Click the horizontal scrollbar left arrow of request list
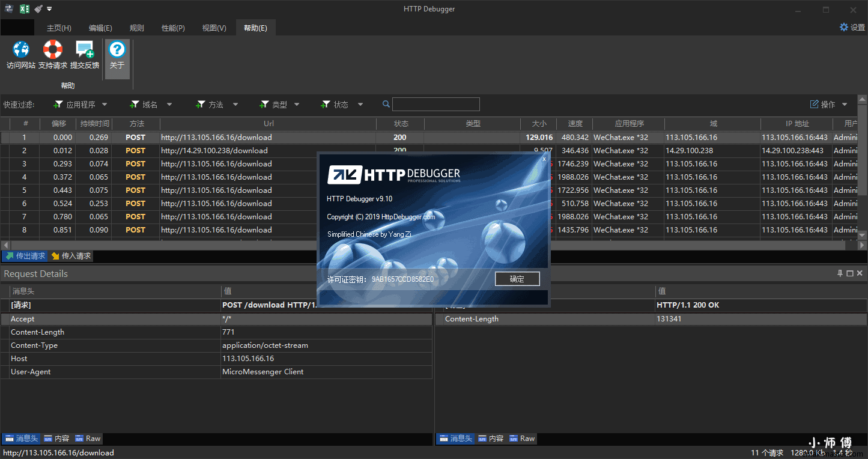The width and height of the screenshot is (868, 459). coord(6,245)
